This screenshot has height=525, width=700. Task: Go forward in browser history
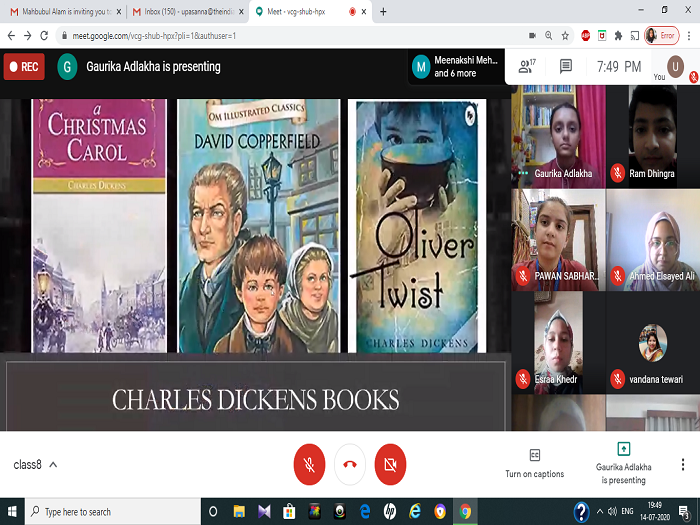tap(28, 36)
